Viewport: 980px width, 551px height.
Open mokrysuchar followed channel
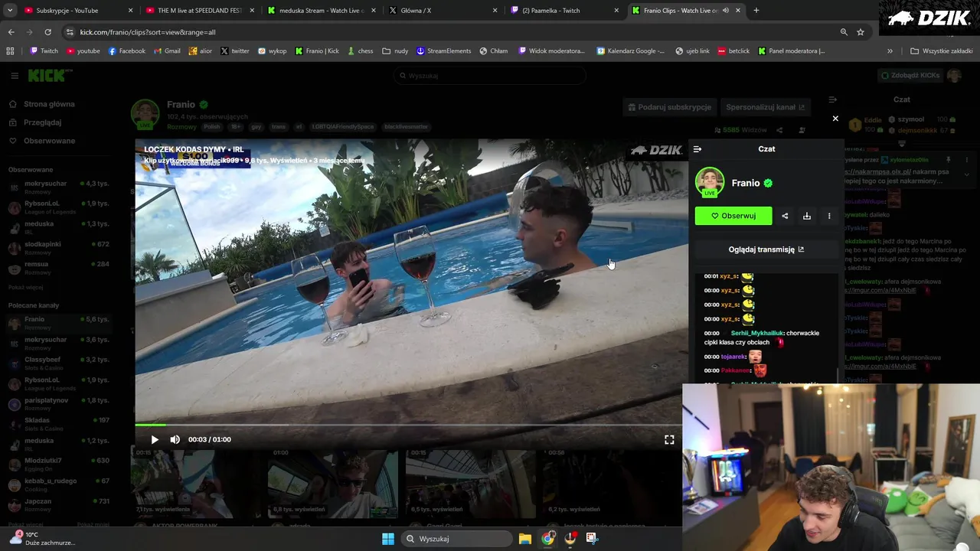pyautogui.click(x=59, y=187)
